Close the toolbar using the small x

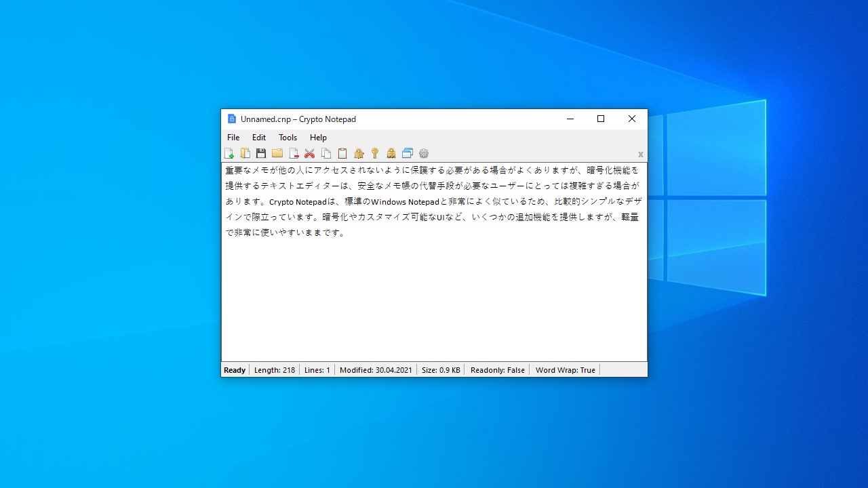pos(640,155)
